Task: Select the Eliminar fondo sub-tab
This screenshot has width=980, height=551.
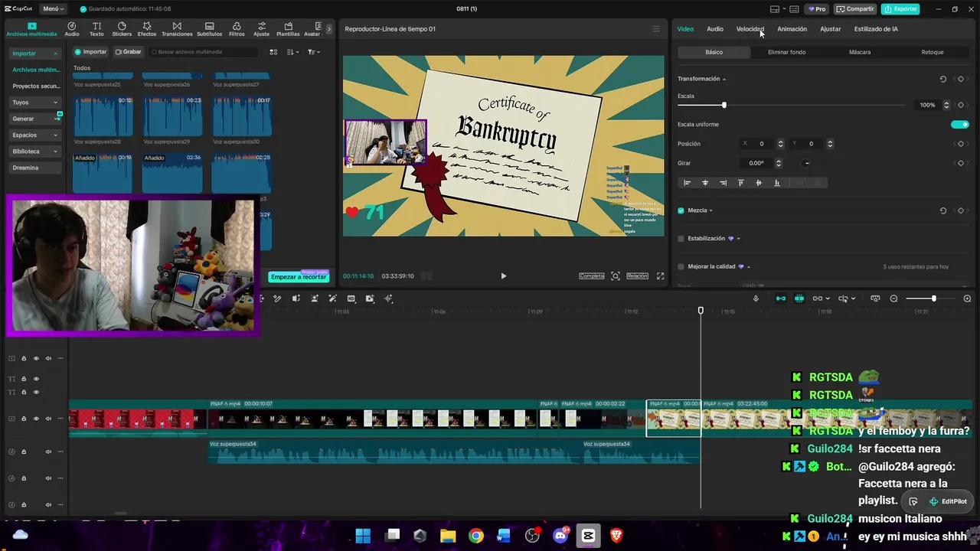Action: coord(787,52)
